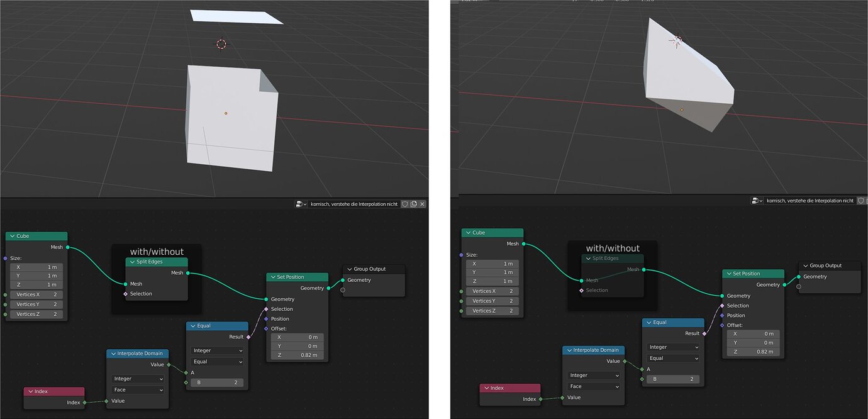Click the Selection input socket on Set Position
Viewport: 868px width, 419px height.
click(265, 309)
